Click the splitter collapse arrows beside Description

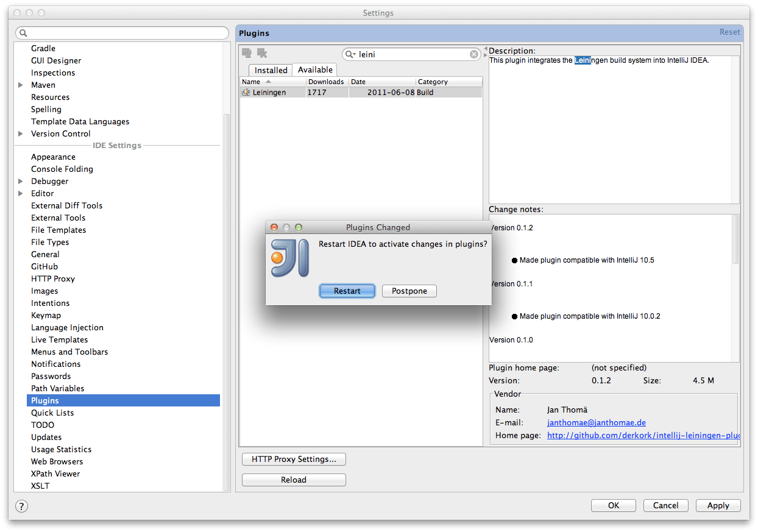(486, 52)
